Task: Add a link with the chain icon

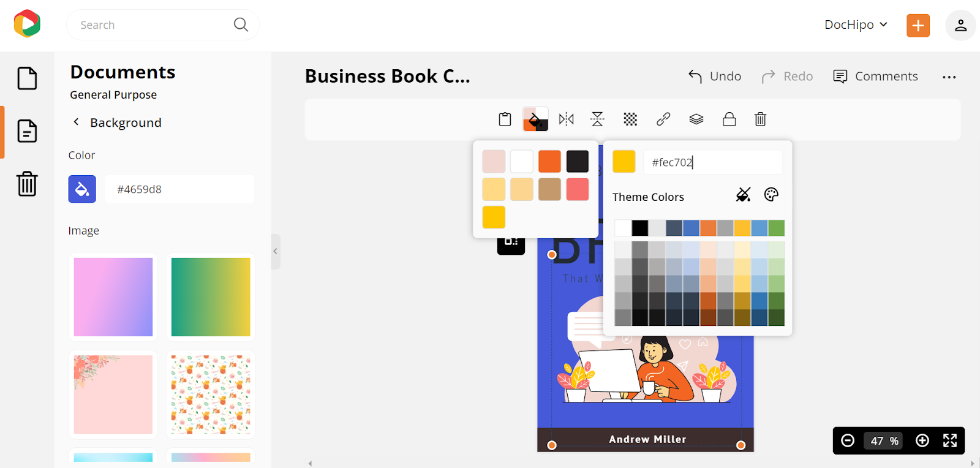Action: pos(663,119)
